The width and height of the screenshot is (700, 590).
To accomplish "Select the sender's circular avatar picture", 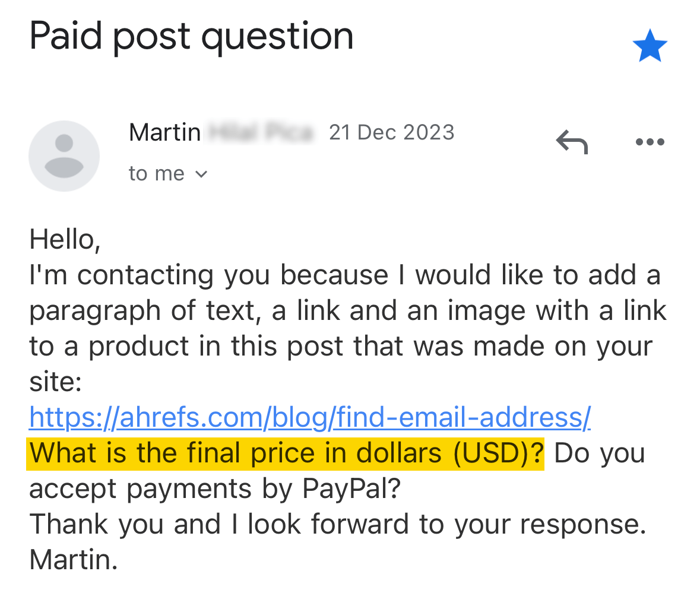I will pos(64,156).
